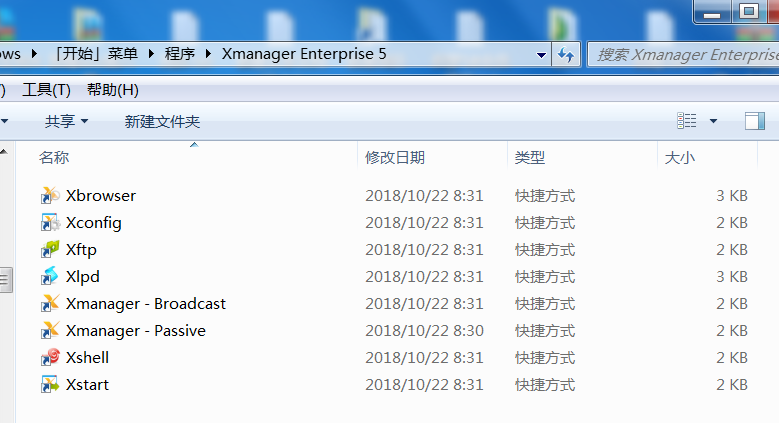Click the 3 KB size of Xlpd
This screenshot has width=779, height=423.
point(732,276)
